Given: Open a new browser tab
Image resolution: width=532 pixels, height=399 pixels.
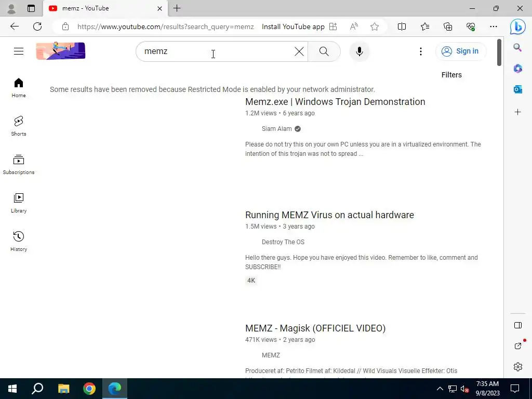Looking at the screenshot, I should click(177, 8).
